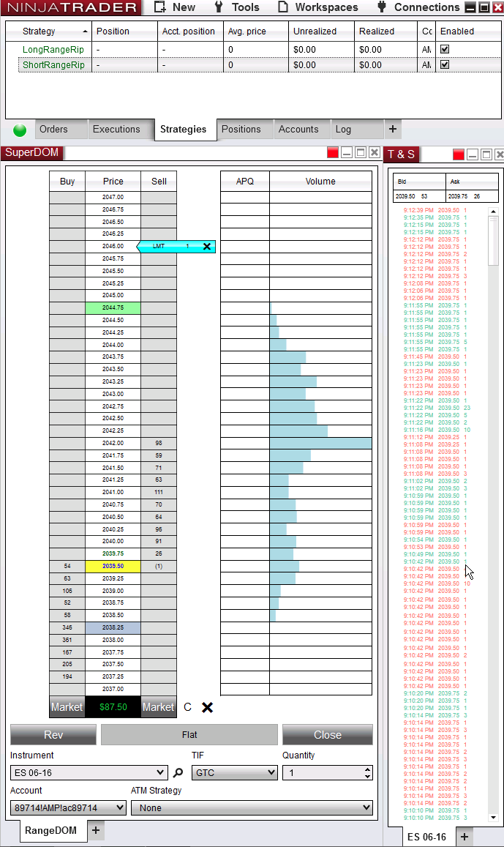This screenshot has height=847, width=504.
Task: Open the Account dropdown
Action: point(68,807)
